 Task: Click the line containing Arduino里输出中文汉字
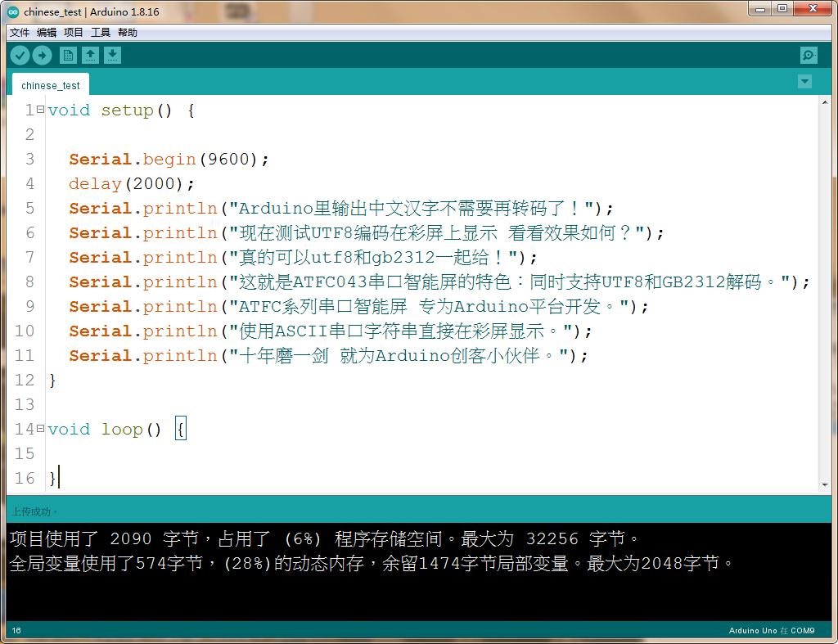(341, 209)
